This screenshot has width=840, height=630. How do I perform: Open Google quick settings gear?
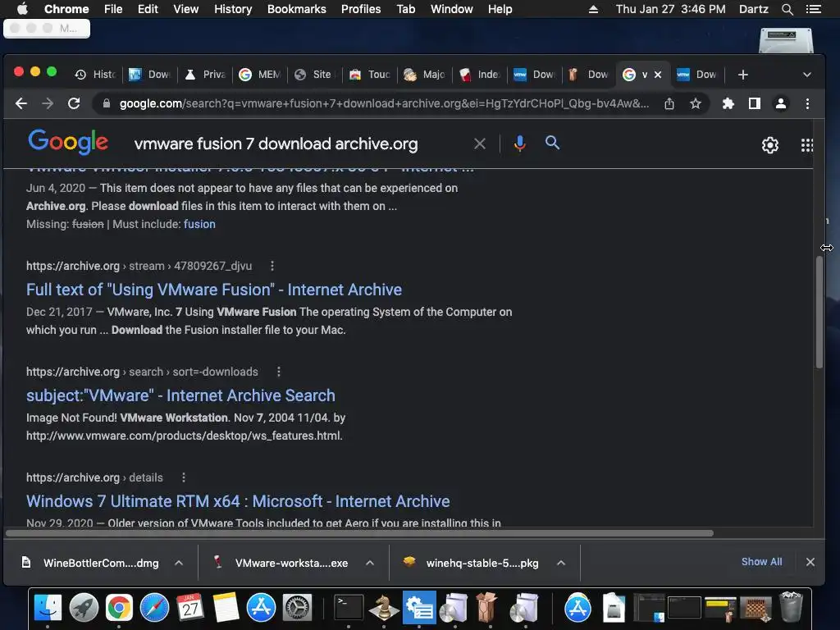769,144
